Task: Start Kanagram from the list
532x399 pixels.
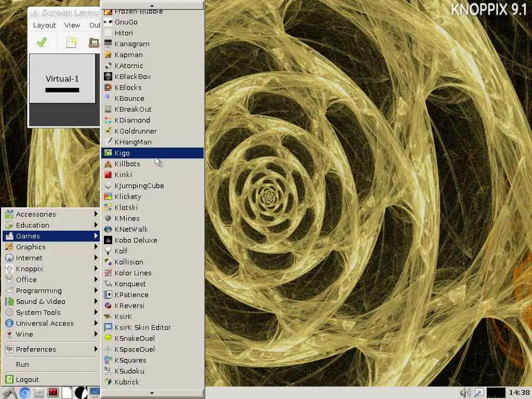Action: [152, 44]
